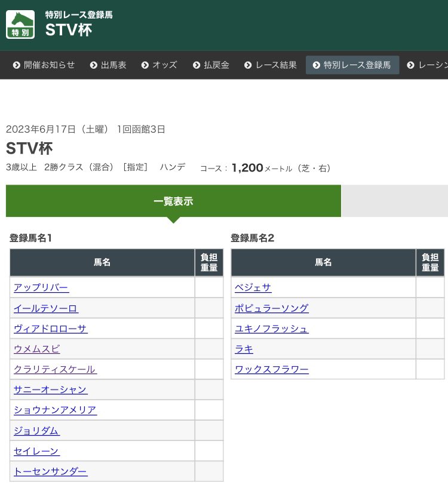Open the 開催お知らせ menu item
Screen dimensions: 448x487
pyautogui.click(x=44, y=65)
